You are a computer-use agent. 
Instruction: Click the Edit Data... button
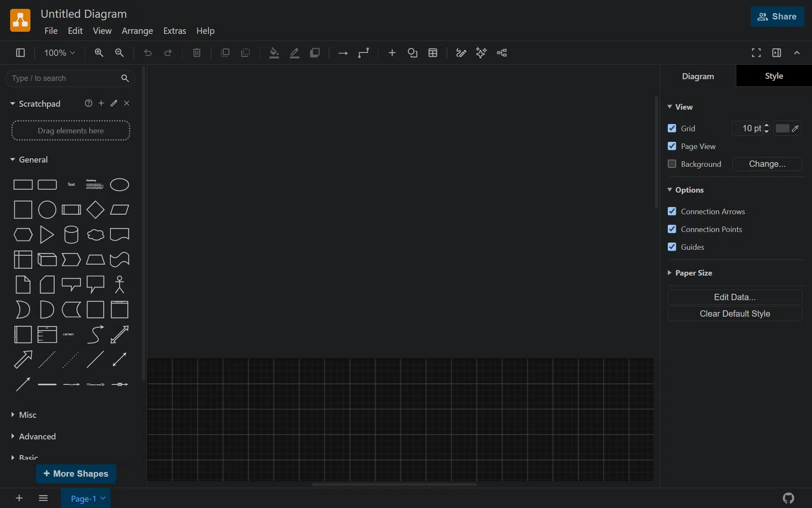tap(735, 297)
